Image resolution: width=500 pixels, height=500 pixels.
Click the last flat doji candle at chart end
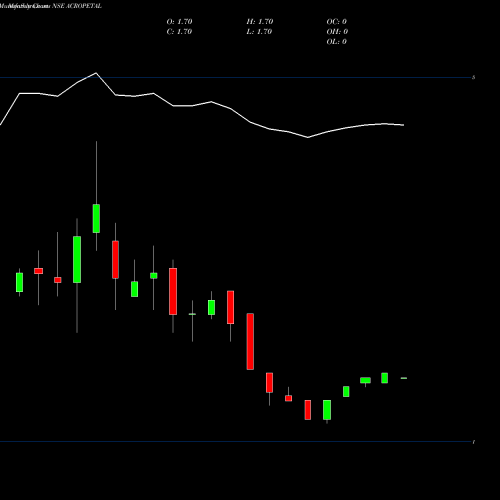(x=404, y=378)
